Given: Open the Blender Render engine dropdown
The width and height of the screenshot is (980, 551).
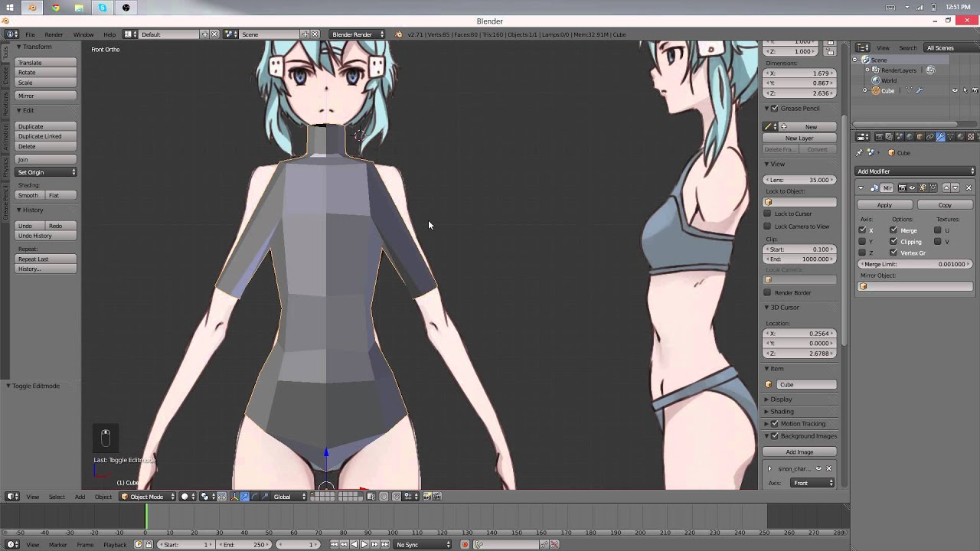Looking at the screenshot, I should (357, 34).
